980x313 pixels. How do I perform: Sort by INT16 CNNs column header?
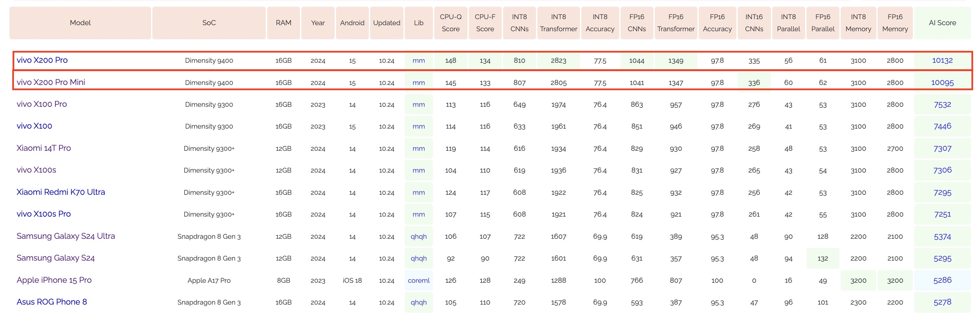[x=754, y=23]
